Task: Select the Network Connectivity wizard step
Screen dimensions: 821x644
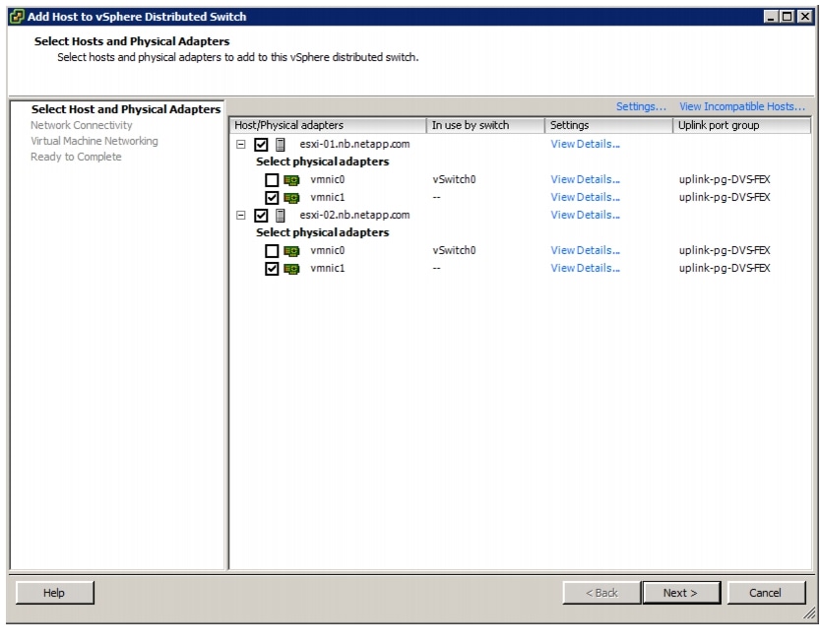Action: tap(81, 125)
